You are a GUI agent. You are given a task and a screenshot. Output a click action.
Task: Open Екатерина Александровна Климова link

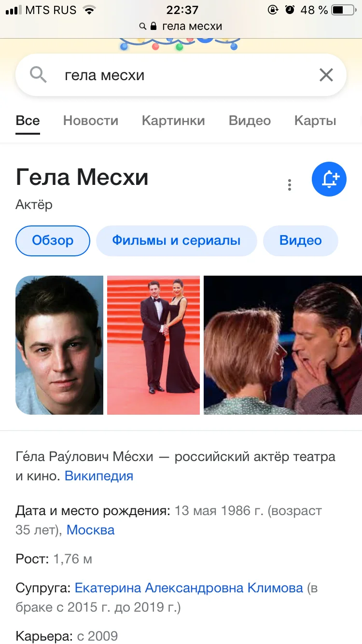tap(189, 588)
